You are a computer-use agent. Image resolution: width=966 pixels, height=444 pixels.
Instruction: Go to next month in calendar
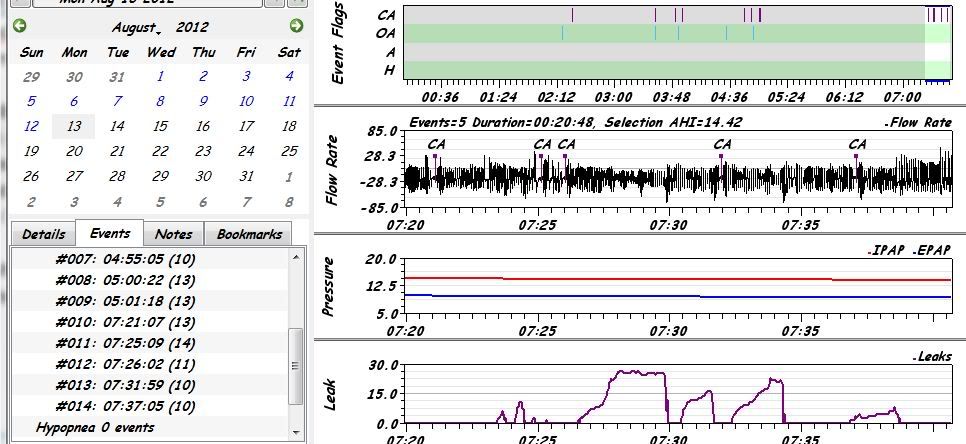[296, 26]
